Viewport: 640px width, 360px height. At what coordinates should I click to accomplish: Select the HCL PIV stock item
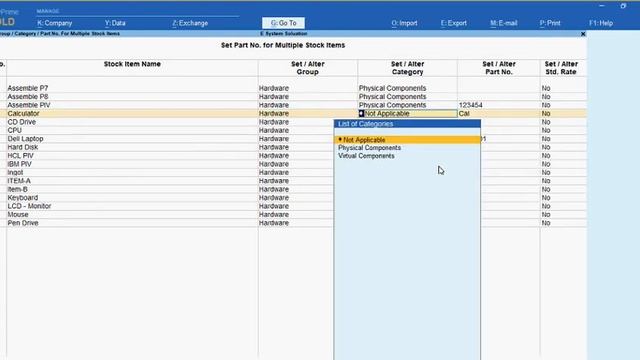[20, 156]
